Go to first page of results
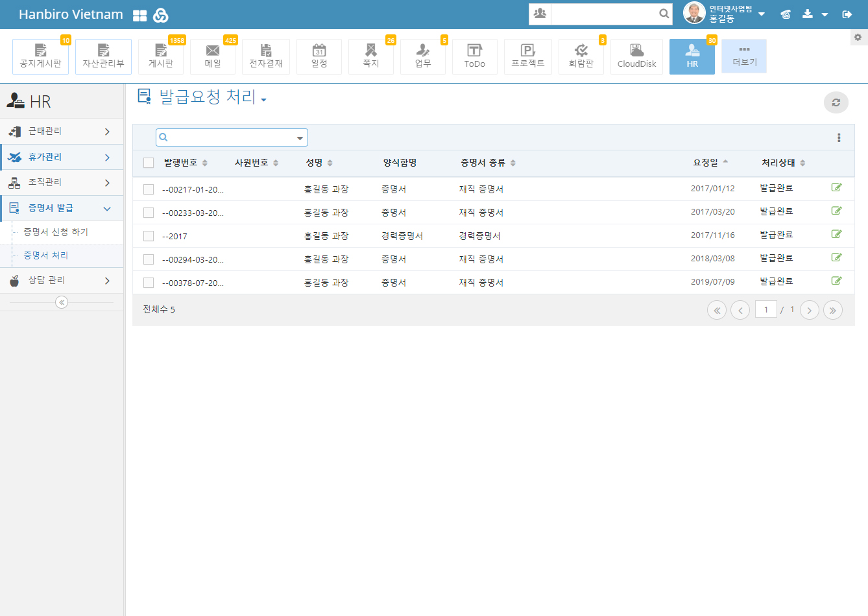Image resolution: width=868 pixels, height=616 pixels. [x=717, y=310]
